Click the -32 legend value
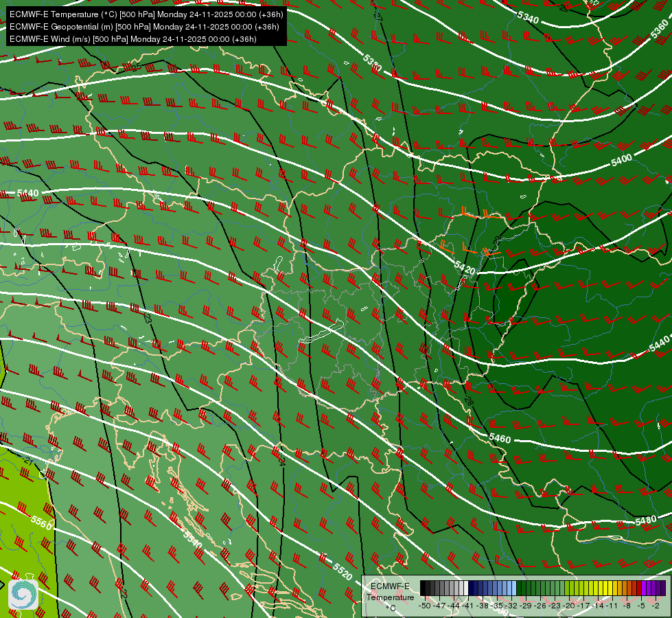 [x=511, y=606]
